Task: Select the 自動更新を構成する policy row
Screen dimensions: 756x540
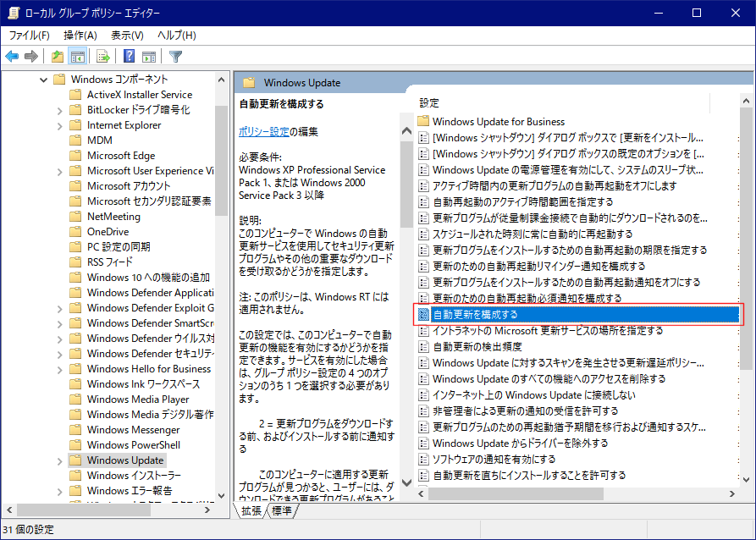Action: (x=577, y=314)
